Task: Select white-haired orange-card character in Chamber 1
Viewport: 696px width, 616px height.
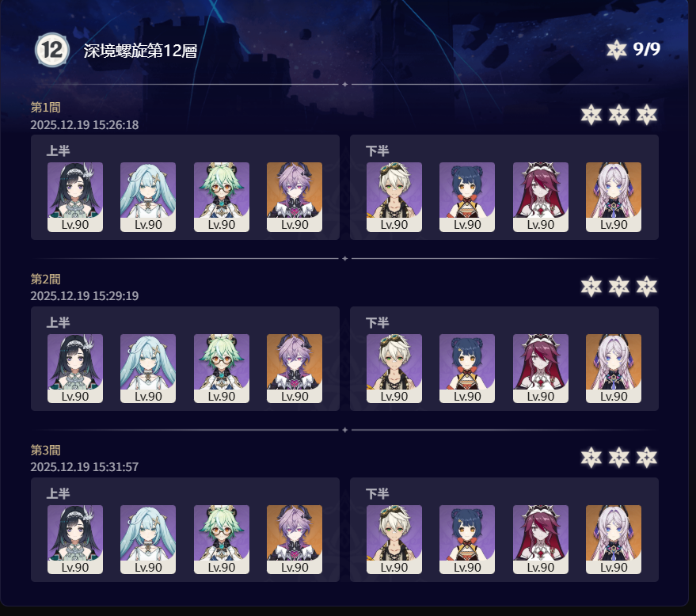Action: [x=614, y=196]
